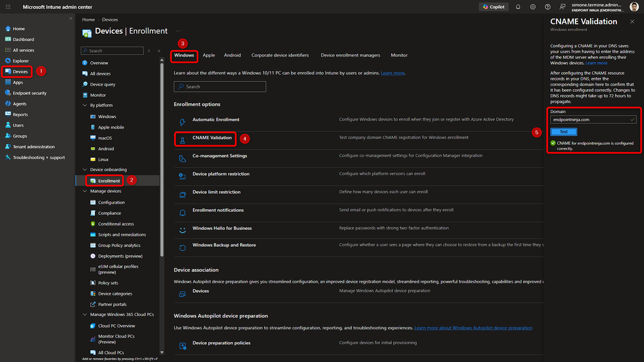
Task: Click the Device limit restriction icon
Action: (x=182, y=195)
